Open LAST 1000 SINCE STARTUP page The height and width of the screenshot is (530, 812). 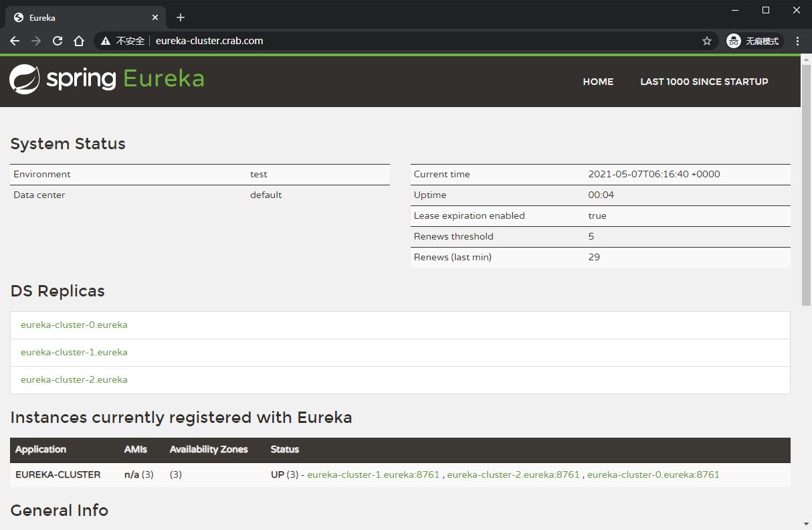tap(704, 82)
